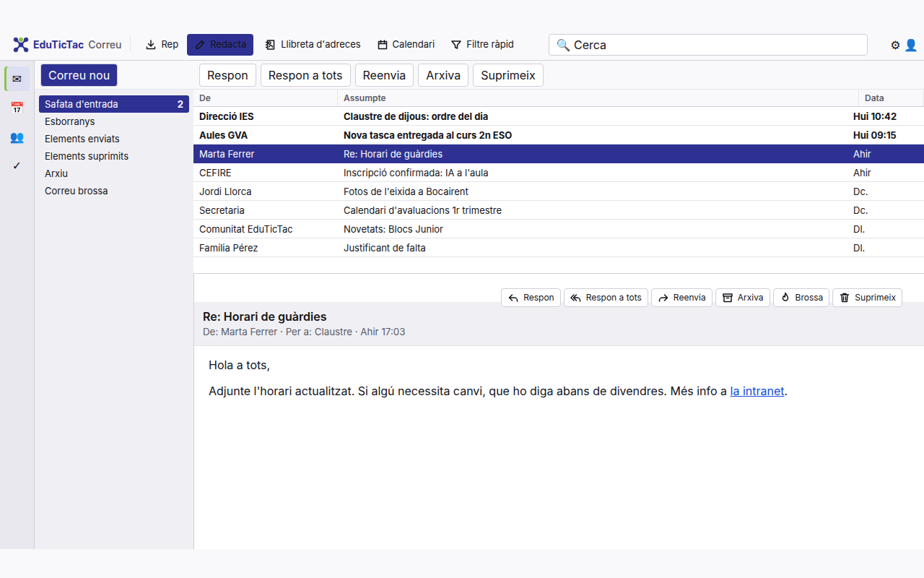Click Suprimeix in the top message toolbar
924x578 pixels.
click(x=508, y=75)
